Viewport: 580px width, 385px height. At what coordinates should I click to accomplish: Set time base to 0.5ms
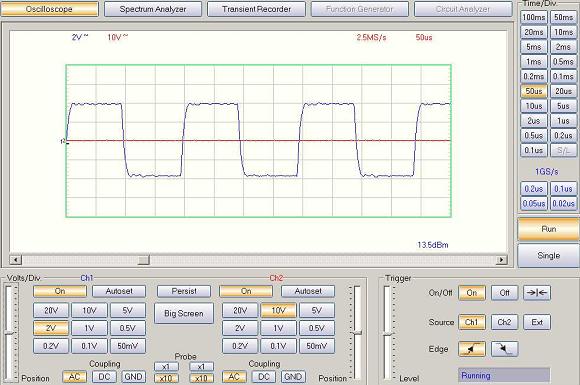[563, 62]
